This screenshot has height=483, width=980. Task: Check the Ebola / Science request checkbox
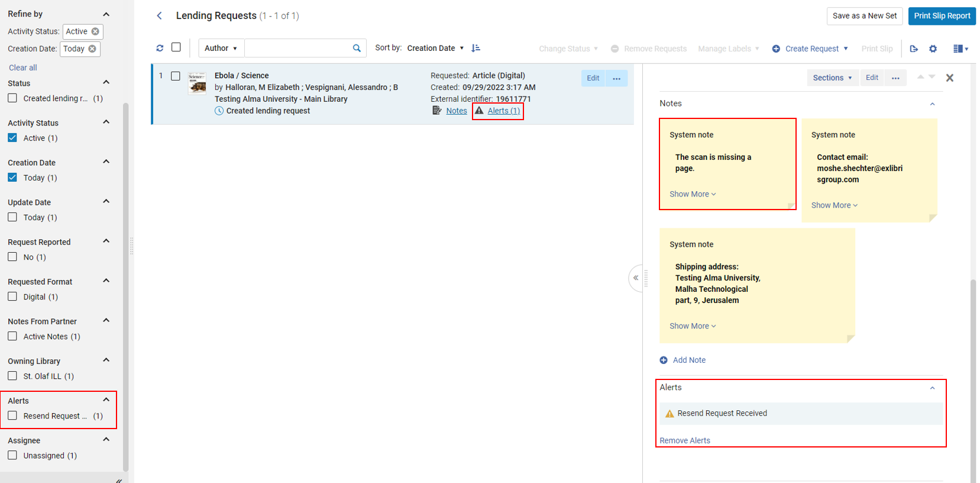pos(176,76)
